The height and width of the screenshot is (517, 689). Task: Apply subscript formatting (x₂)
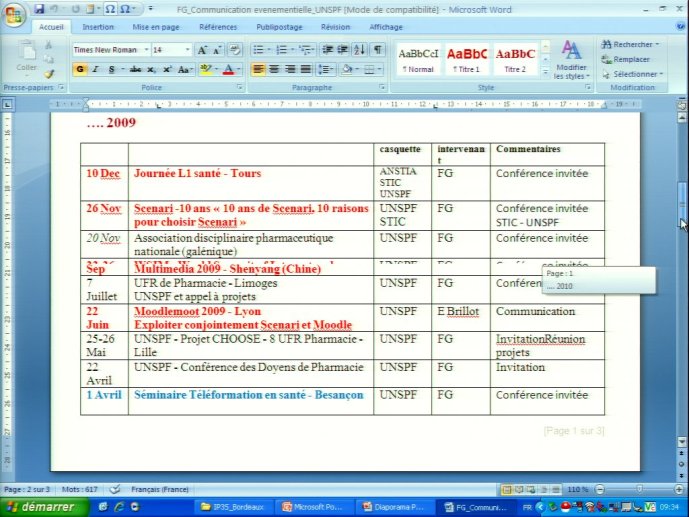click(151, 69)
